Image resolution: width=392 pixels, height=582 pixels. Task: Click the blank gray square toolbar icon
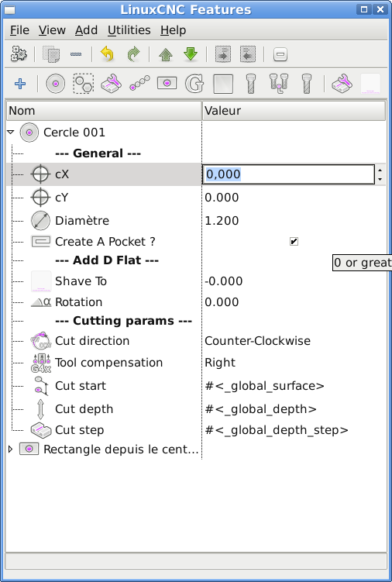(x=223, y=84)
